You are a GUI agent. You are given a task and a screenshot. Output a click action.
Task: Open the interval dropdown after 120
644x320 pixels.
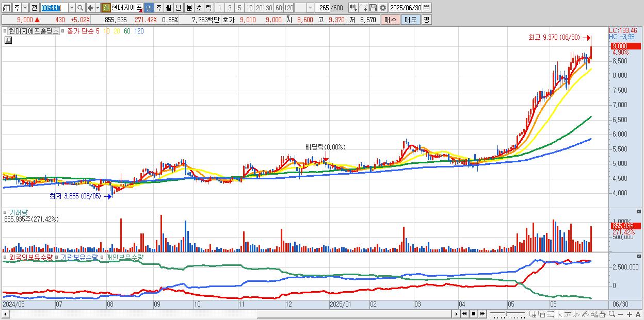coord(310,8)
